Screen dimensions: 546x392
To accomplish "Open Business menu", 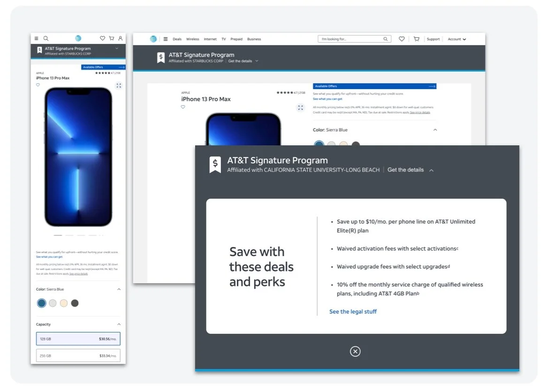I will (x=254, y=39).
